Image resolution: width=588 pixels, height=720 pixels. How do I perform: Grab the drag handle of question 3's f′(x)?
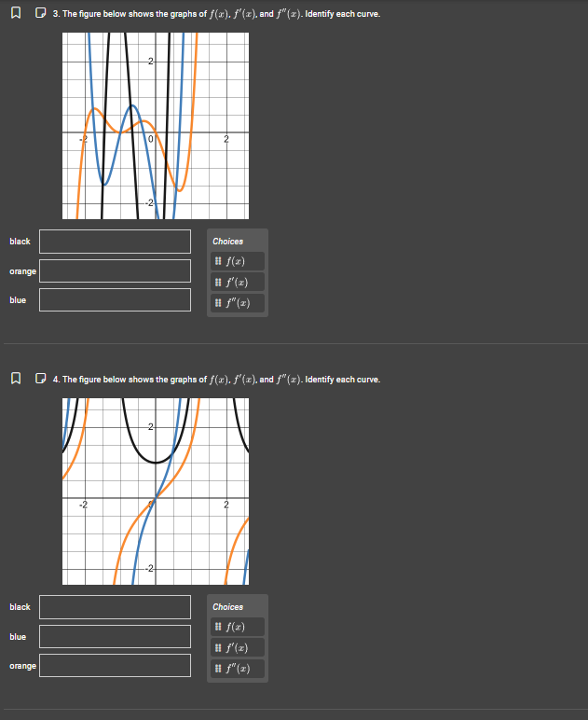218,282
